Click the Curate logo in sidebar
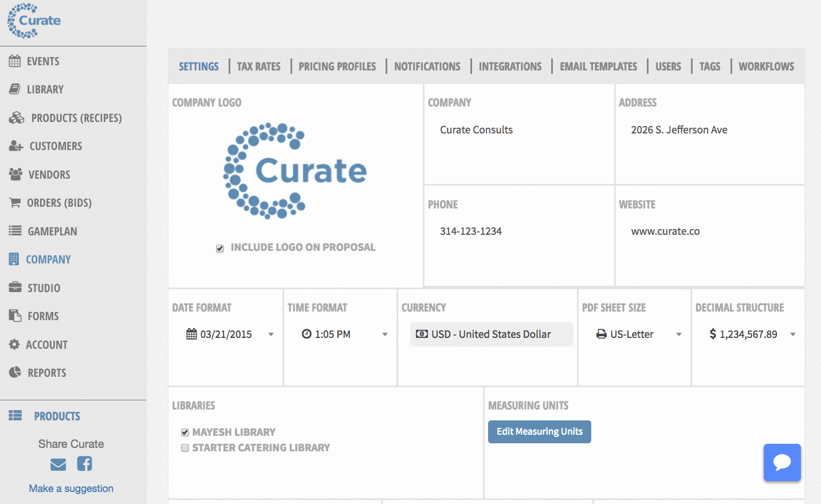The width and height of the screenshot is (821, 504). (34, 21)
